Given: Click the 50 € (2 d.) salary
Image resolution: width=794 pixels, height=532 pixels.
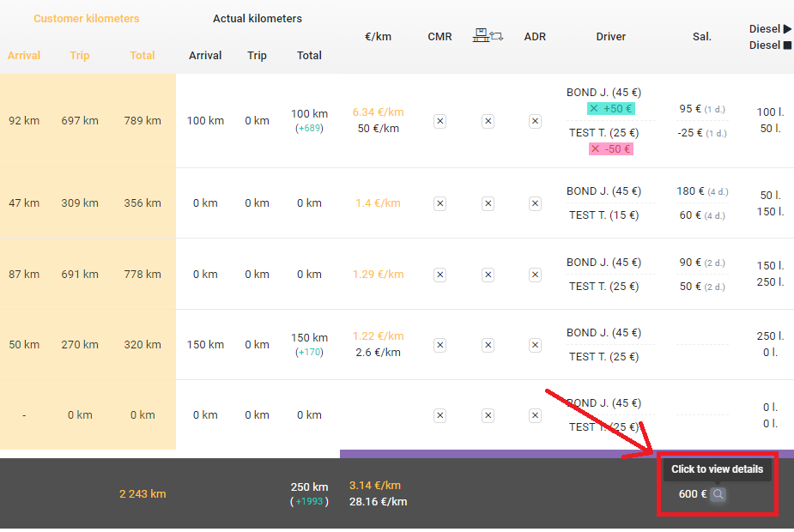Looking at the screenshot, I should click(x=702, y=287).
